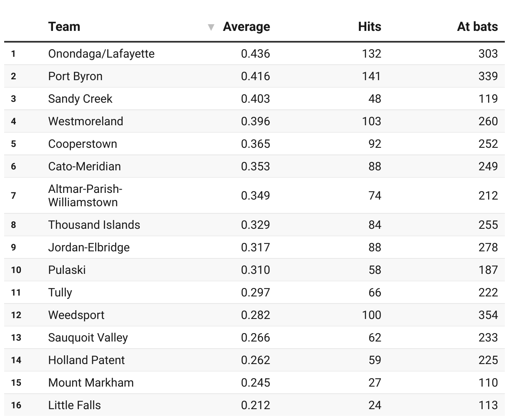The image size is (509, 420).
Task: Click the Sandy Creek row
Action: 254,99
